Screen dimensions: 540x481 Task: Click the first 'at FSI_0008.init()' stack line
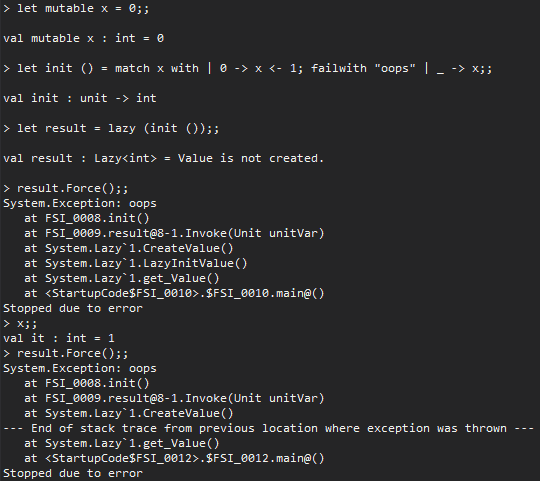(87, 218)
